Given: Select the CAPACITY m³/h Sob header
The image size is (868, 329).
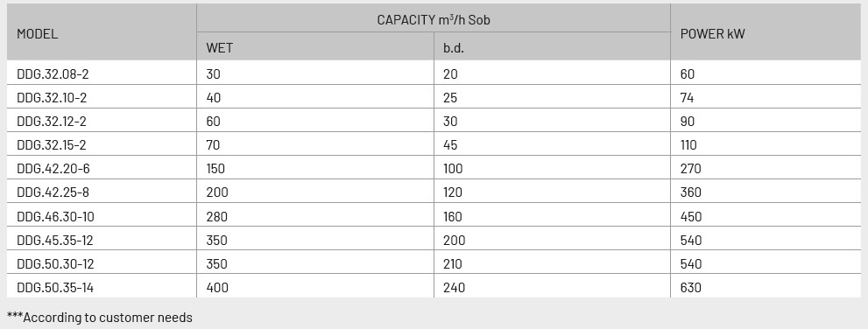Looking at the screenshot, I should pyautogui.click(x=434, y=20).
